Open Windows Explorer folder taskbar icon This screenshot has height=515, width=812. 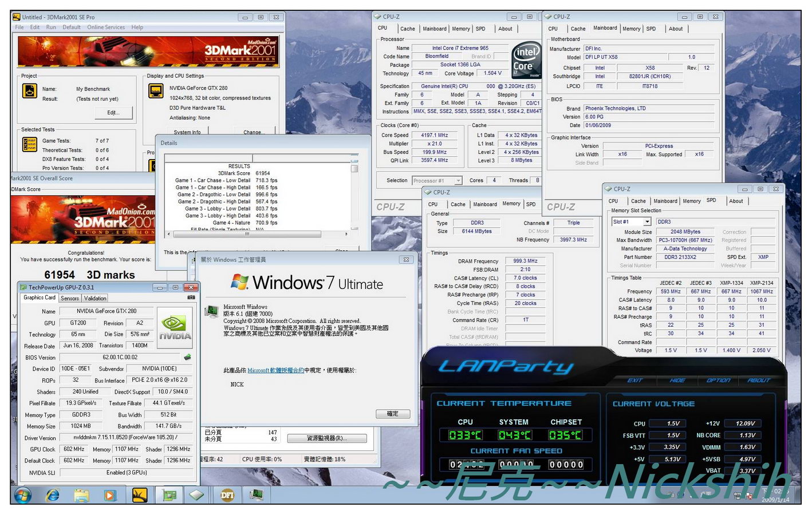pos(81,495)
